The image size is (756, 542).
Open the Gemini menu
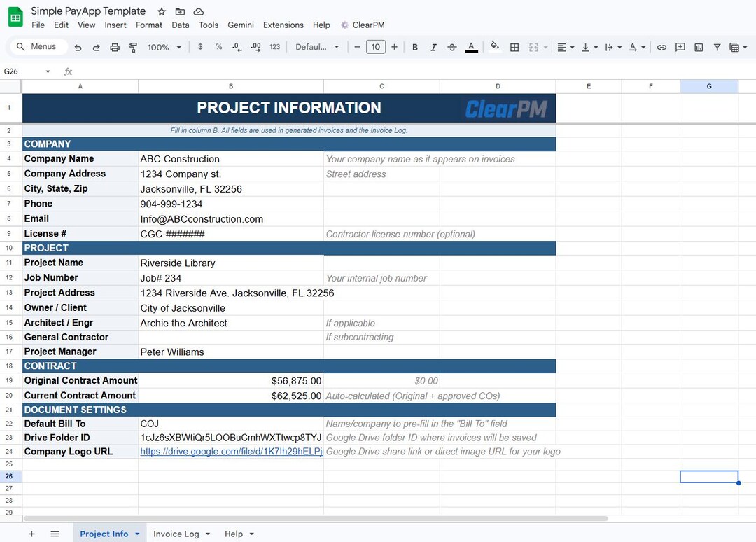[x=241, y=25]
